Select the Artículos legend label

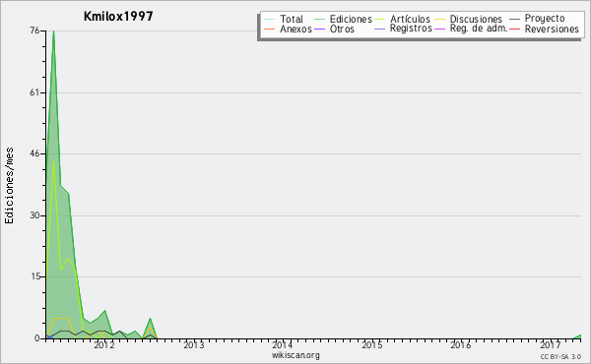coord(410,19)
